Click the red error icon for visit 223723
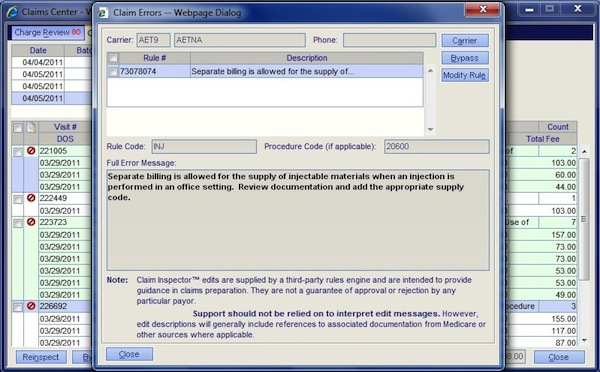The height and width of the screenshot is (372, 600). coord(31,222)
